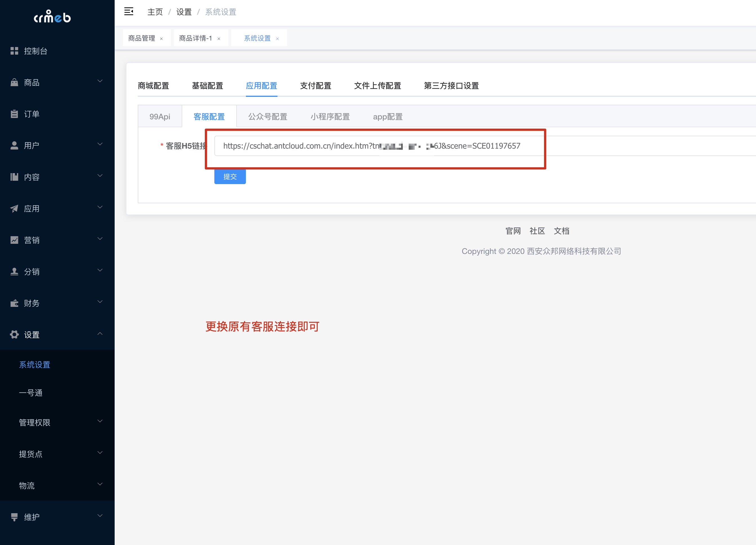Click the 提交 submit button
Image resolution: width=756 pixels, height=545 pixels.
click(x=230, y=177)
